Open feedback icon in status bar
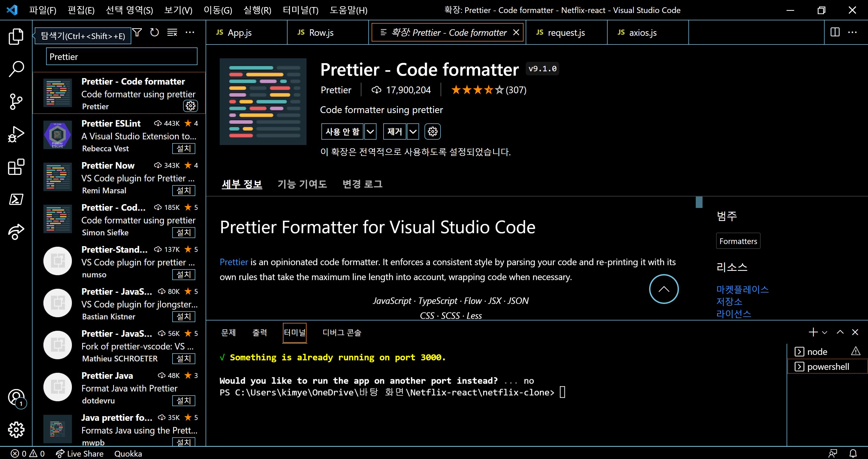 (x=833, y=454)
